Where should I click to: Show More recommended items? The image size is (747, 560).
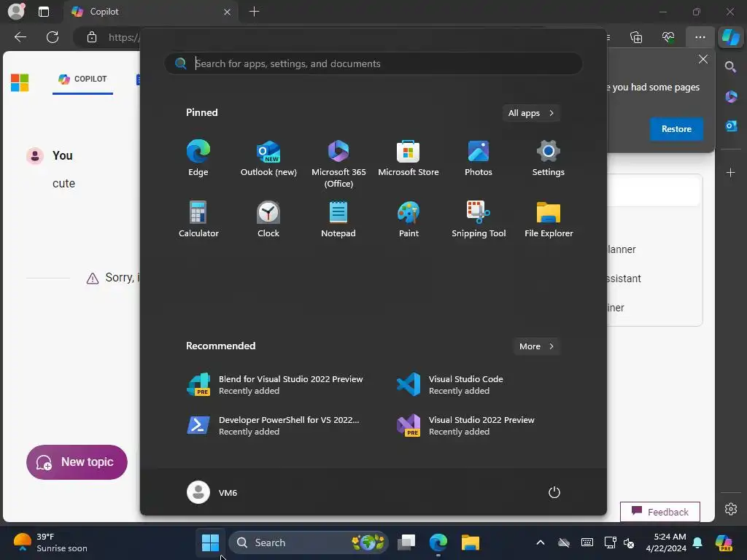(x=536, y=346)
